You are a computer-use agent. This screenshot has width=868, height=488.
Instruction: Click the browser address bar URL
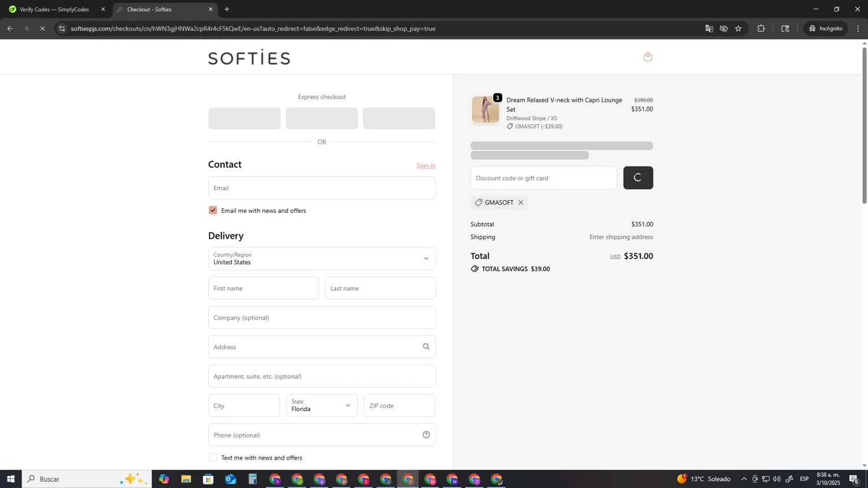point(253,28)
